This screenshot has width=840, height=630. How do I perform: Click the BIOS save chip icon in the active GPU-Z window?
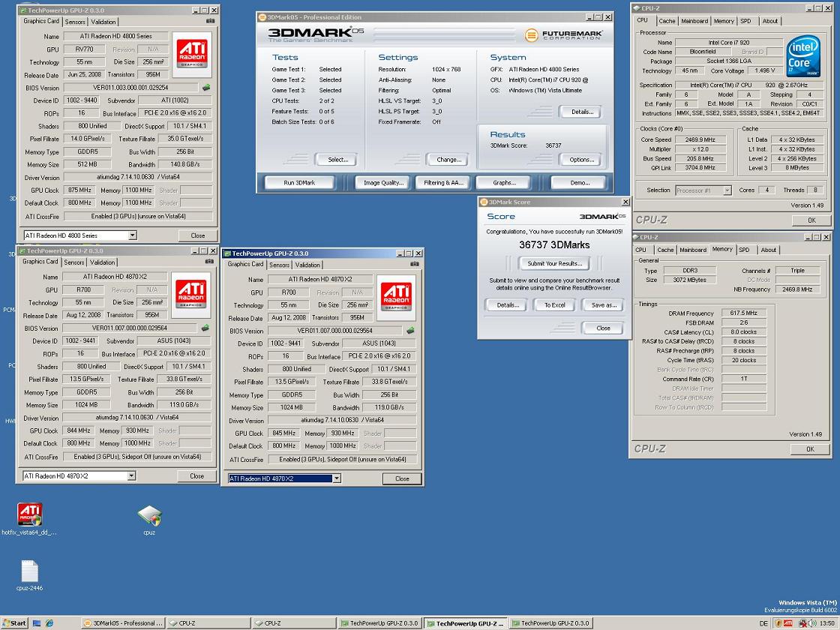click(x=410, y=331)
